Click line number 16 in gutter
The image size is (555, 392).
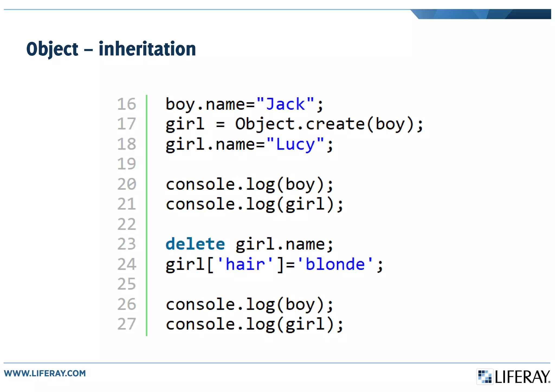(126, 104)
